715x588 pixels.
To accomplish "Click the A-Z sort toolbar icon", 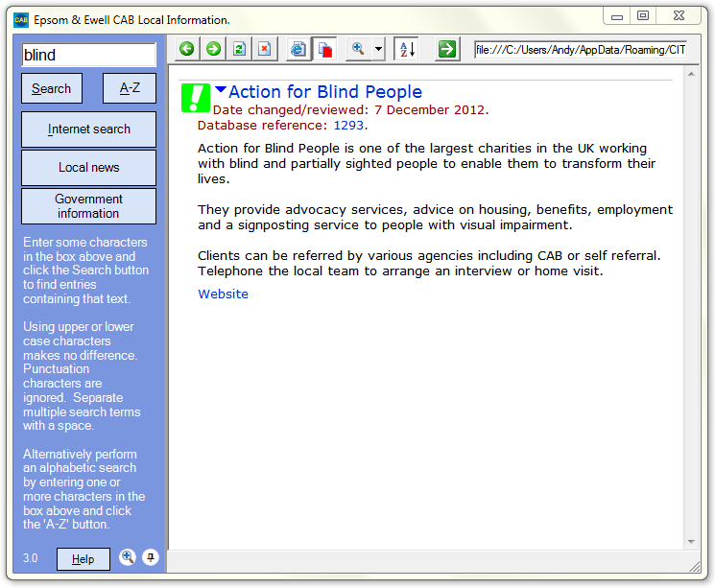I will (x=407, y=49).
